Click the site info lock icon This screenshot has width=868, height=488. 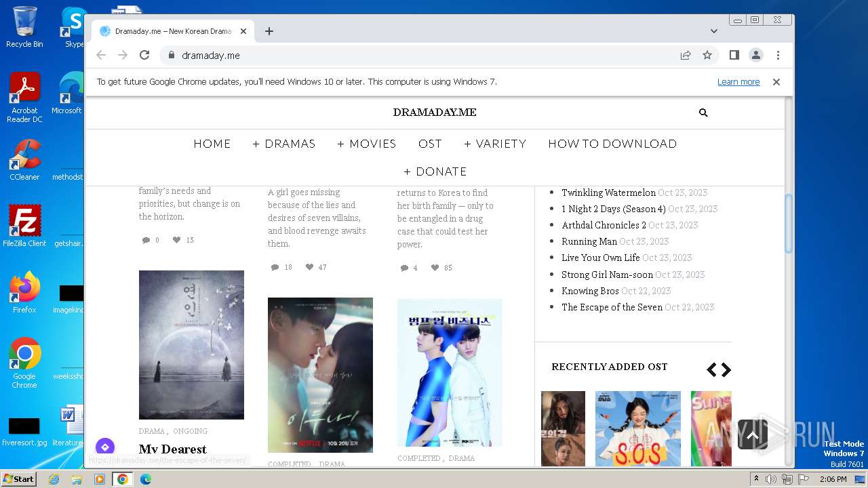[171, 56]
